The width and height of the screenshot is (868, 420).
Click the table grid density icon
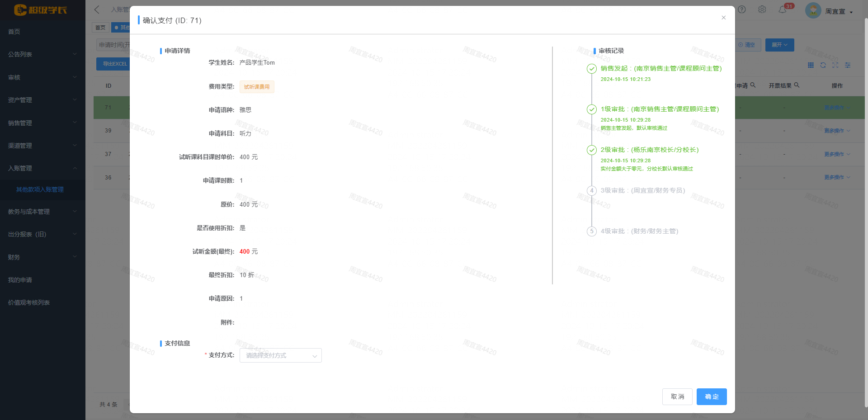pyautogui.click(x=811, y=65)
